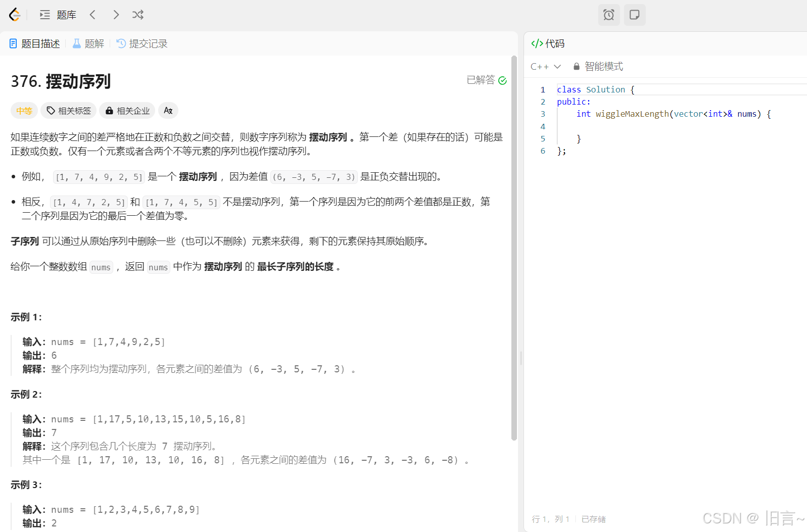Click the panel divider resize handle

point(521,358)
